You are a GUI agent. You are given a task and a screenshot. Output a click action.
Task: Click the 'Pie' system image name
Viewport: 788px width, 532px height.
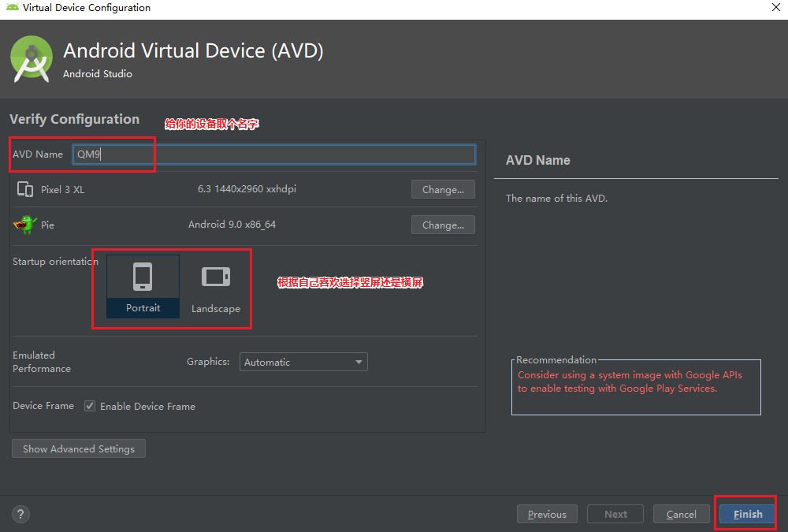coord(48,225)
